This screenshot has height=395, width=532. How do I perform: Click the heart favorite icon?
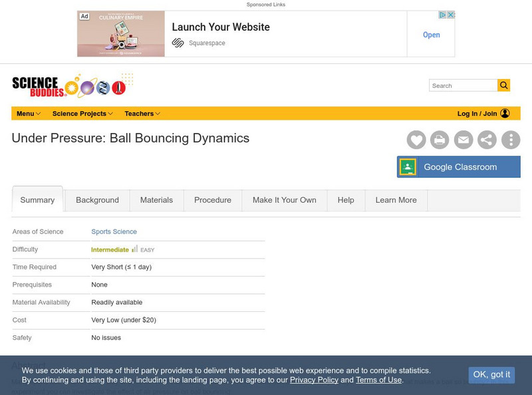pos(416,140)
